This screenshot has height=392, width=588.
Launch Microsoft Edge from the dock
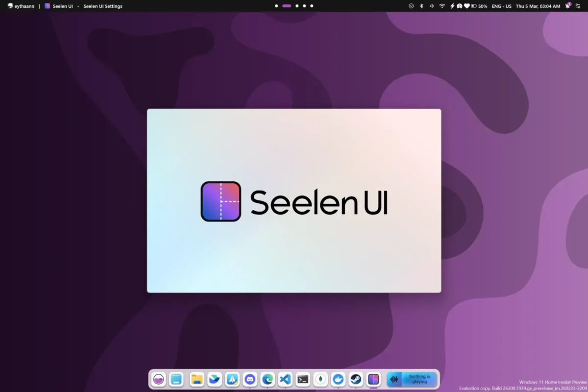tap(268, 379)
